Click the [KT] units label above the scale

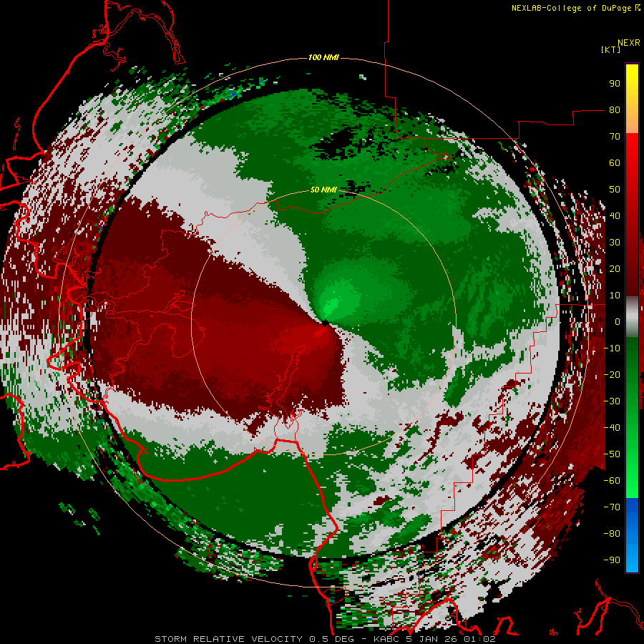pos(611,49)
